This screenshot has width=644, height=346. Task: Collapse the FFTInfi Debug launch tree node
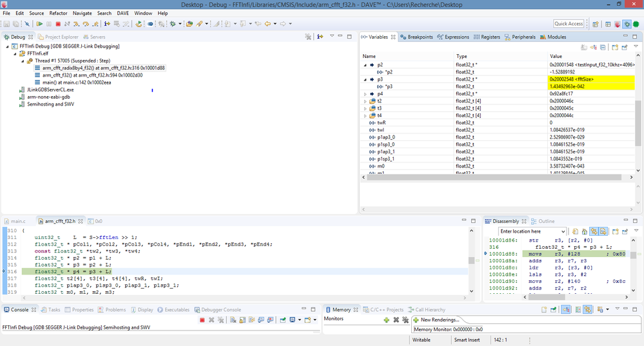[7, 46]
